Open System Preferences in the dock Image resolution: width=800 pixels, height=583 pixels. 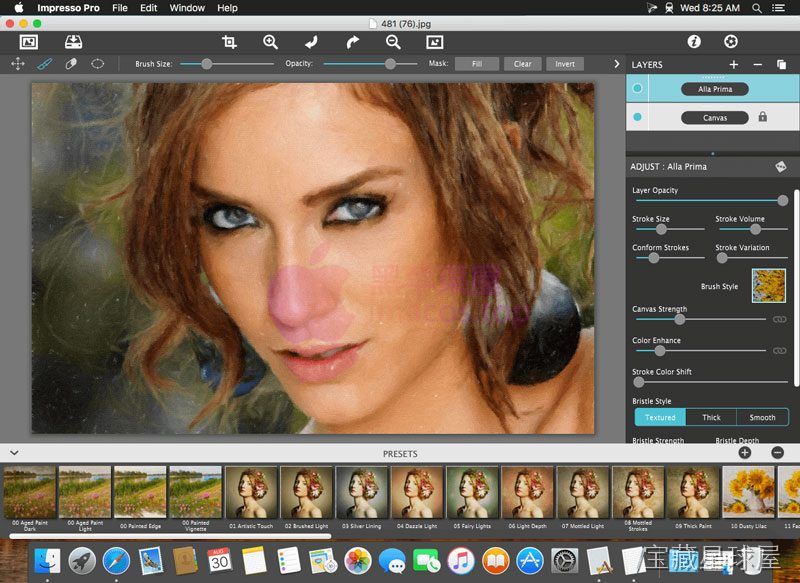pyautogui.click(x=565, y=561)
